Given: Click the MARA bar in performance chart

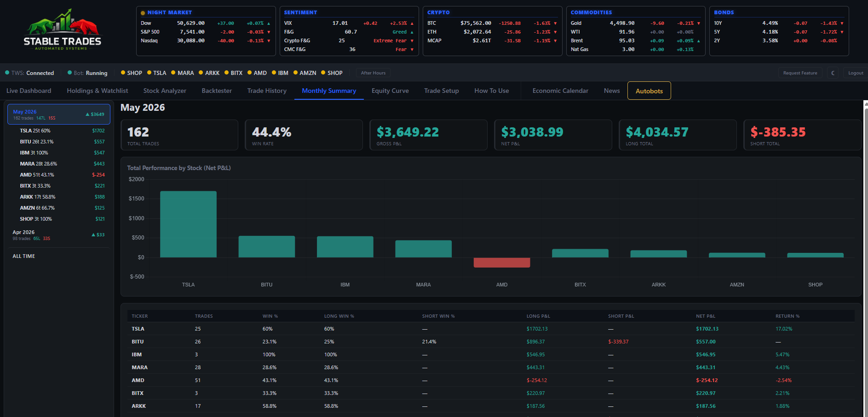Looking at the screenshot, I should tap(424, 249).
